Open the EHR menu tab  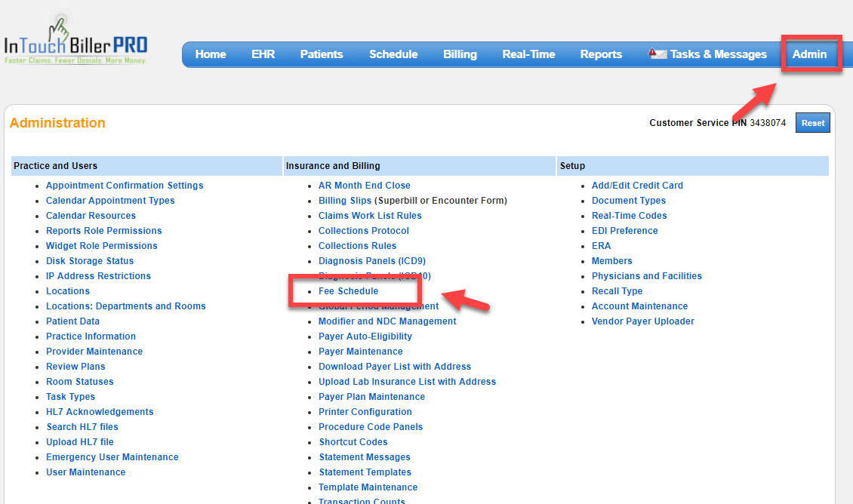[x=263, y=54]
